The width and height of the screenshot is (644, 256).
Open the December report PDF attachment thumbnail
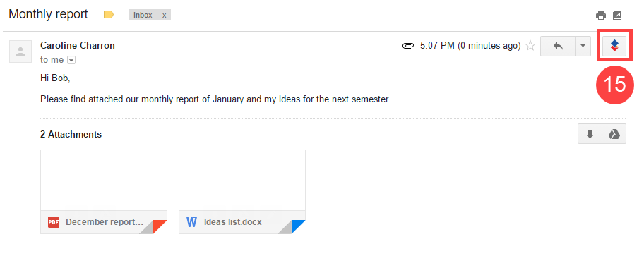click(104, 192)
